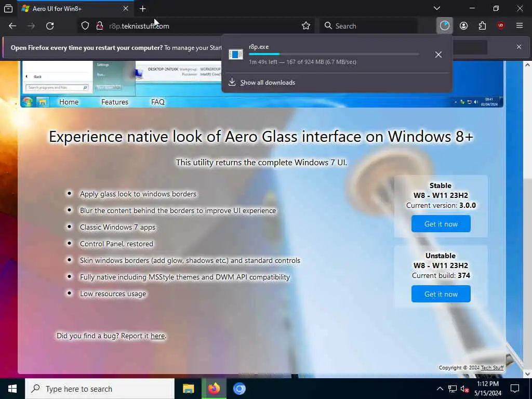Open the uBlock Origin extension icon

(x=500, y=26)
